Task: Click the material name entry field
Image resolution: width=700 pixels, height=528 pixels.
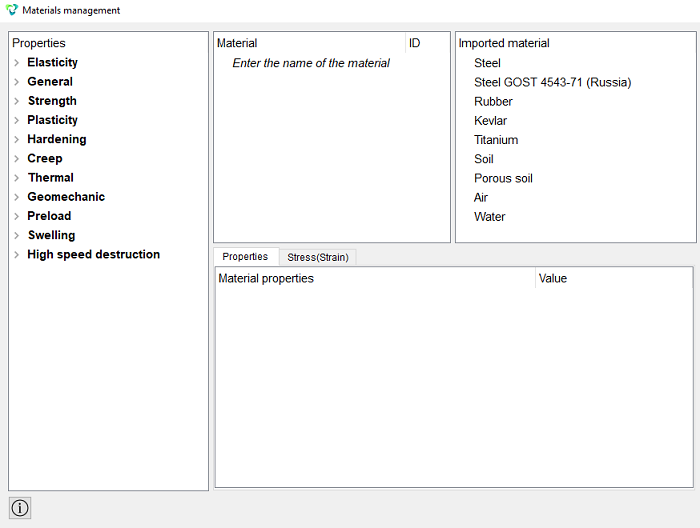Action: click(311, 63)
